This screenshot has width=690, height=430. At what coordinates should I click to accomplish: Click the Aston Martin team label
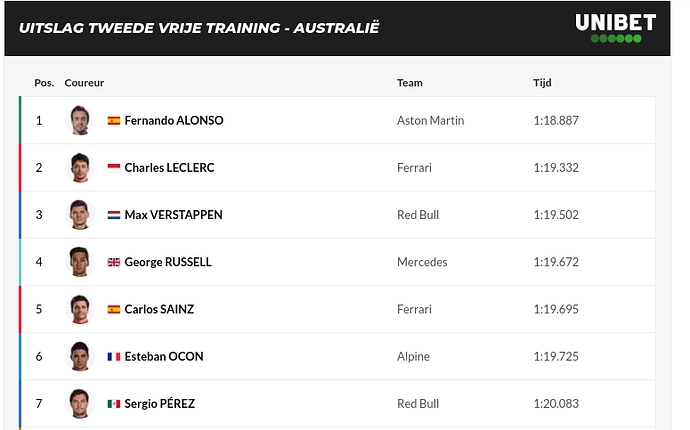tap(430, 121)
